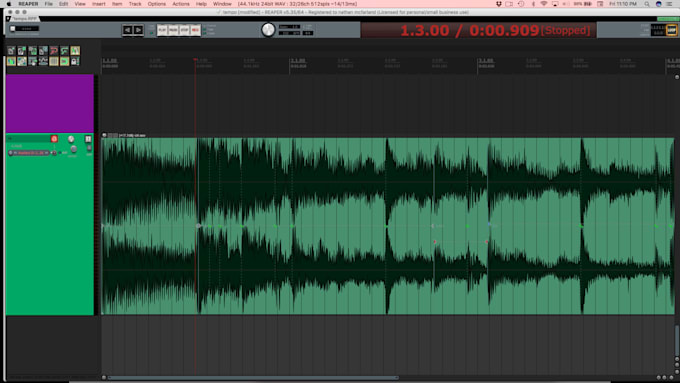Toggle the grid lines toolbar icon
The width and height of the screenshot is (680, 383).
point(54,61)
